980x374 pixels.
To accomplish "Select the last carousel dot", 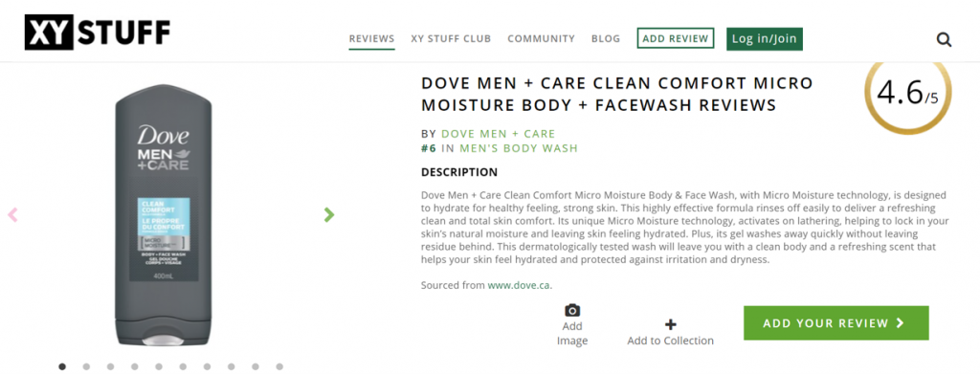I will tap(279, 366).
